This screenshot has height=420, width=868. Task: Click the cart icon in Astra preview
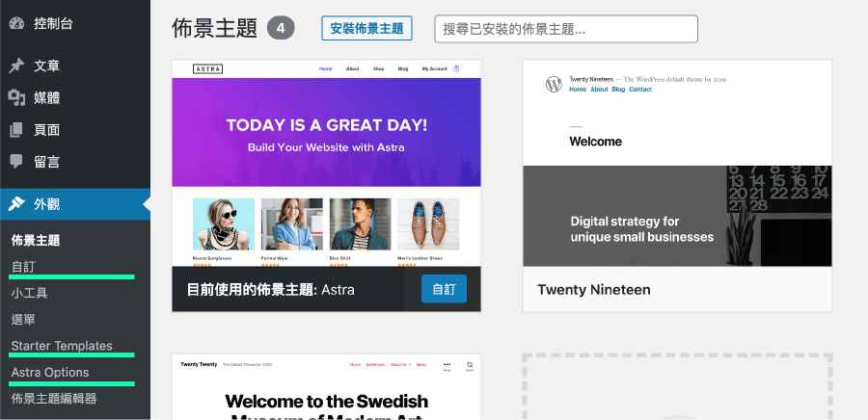457,68
